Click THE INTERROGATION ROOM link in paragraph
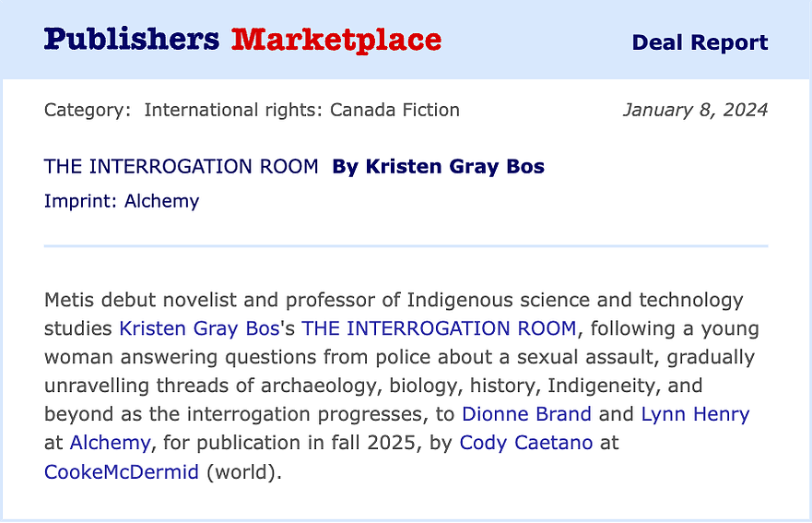This screenshot has width=812, height=523. pyautogui.click(x=439, y=328)
